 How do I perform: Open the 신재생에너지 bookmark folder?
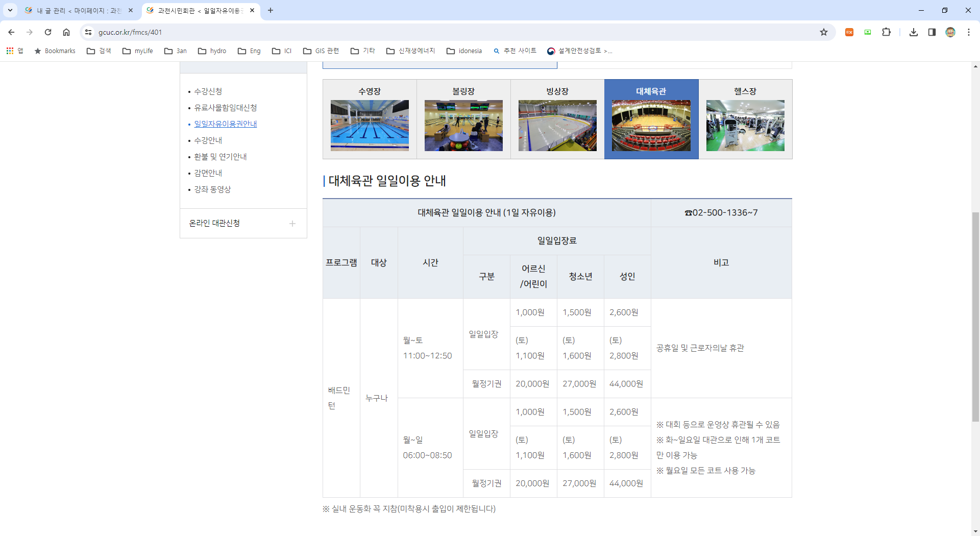411,51
